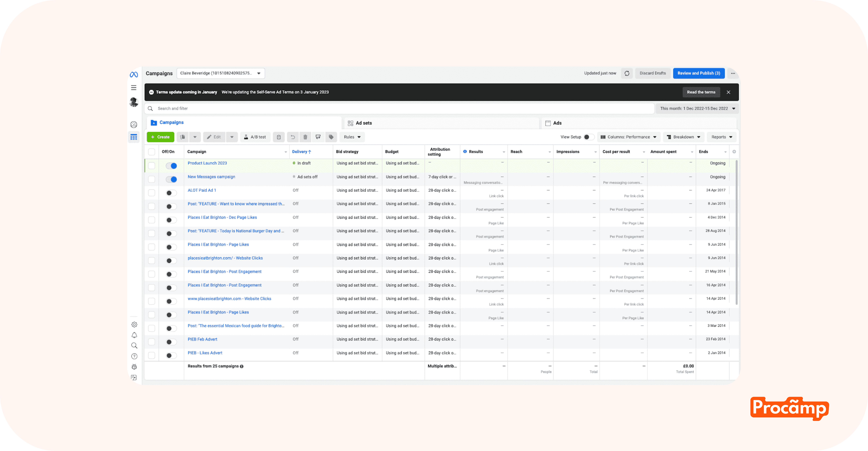Screen dimensions: 868x451
Task: Expand the Edit options dropdown arrow
Action: point(232,137)
